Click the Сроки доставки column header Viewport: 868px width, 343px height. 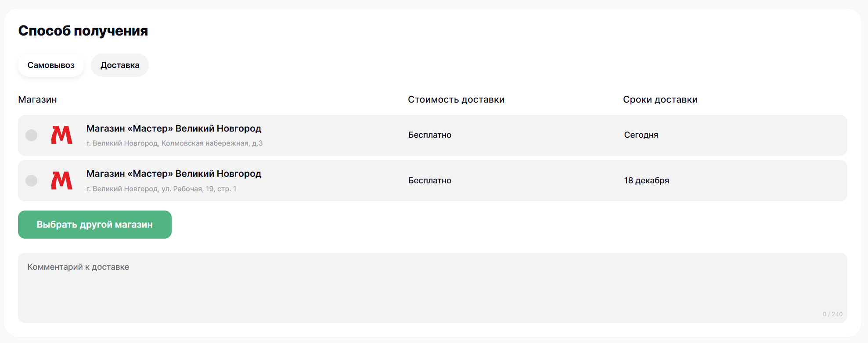[x=660, y=100]
